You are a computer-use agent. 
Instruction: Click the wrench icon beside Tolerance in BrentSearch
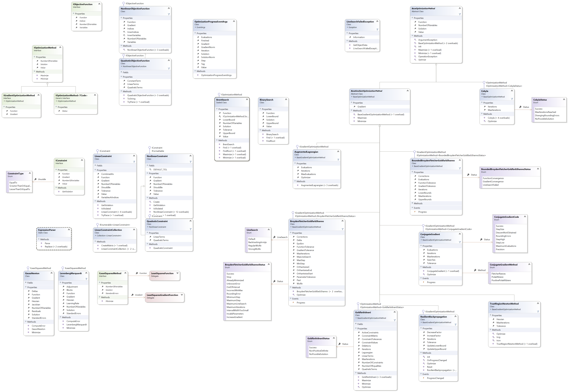(x=220, y=130)
